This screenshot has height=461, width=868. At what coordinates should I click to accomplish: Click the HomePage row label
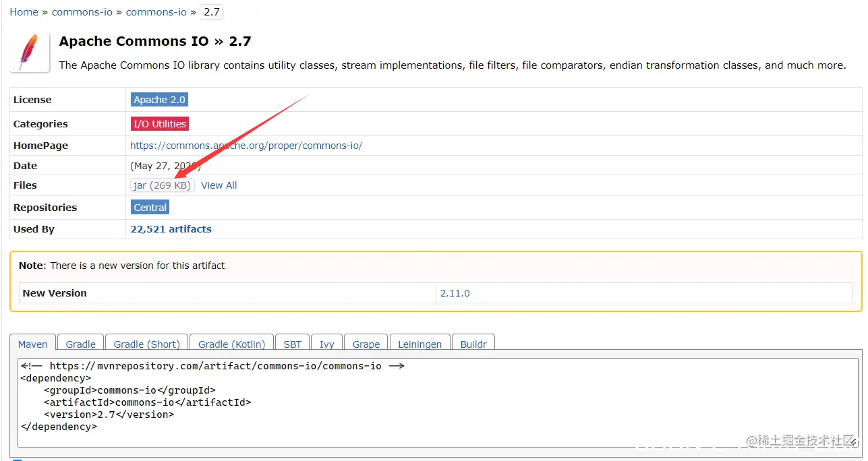point(40,146)
